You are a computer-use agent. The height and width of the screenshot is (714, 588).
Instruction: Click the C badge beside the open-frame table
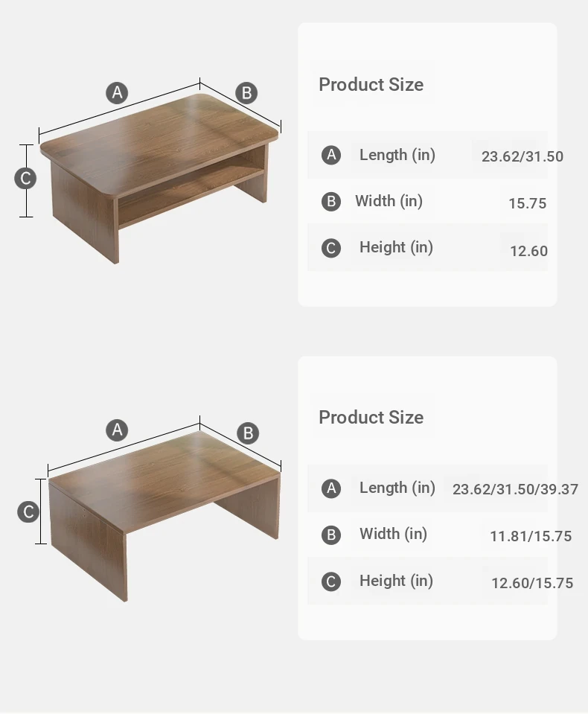click(x=28, y=511)
